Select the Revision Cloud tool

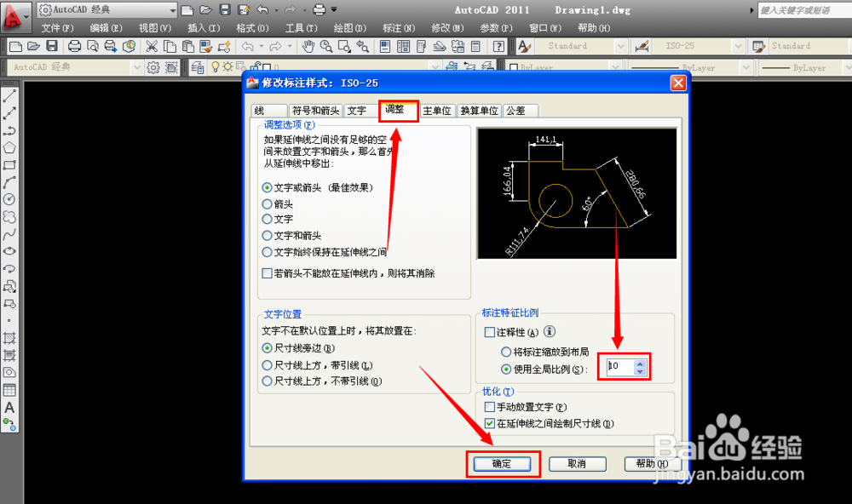(x=9, y=217)
